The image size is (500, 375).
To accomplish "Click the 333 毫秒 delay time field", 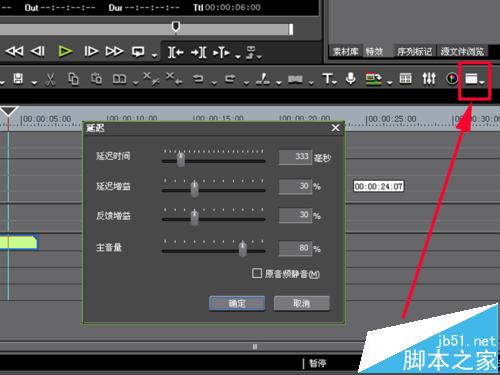I will [295, 157].
